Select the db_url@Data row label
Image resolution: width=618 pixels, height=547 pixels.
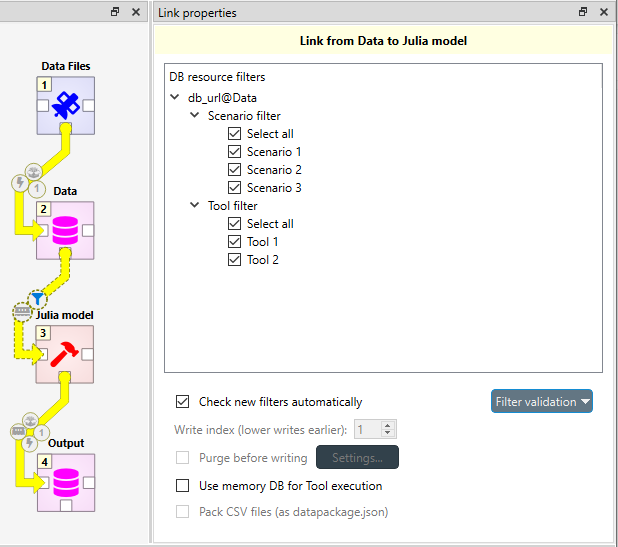pyautogui.click(x=222, y=98)
